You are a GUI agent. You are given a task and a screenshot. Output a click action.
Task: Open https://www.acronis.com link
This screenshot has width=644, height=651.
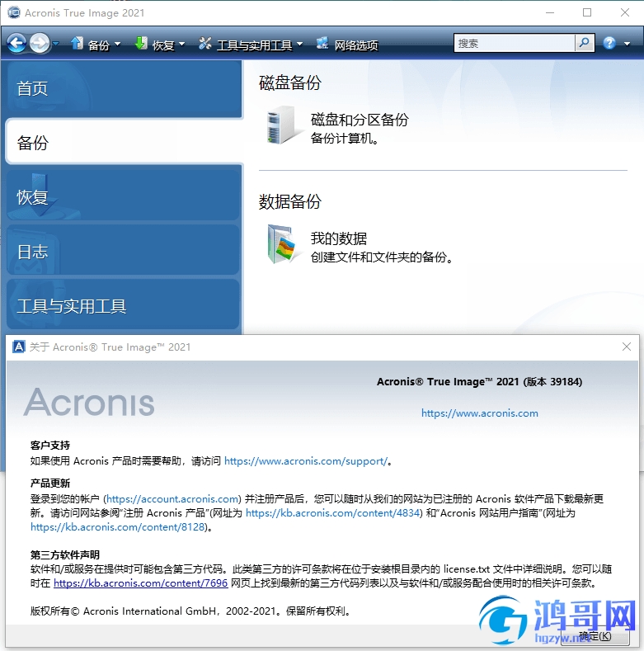pos(480,413)
